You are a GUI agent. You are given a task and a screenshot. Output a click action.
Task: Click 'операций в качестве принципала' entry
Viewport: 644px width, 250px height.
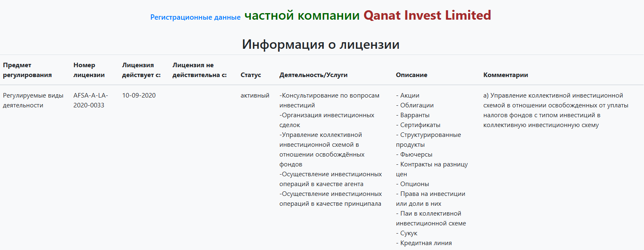point(330,204)
